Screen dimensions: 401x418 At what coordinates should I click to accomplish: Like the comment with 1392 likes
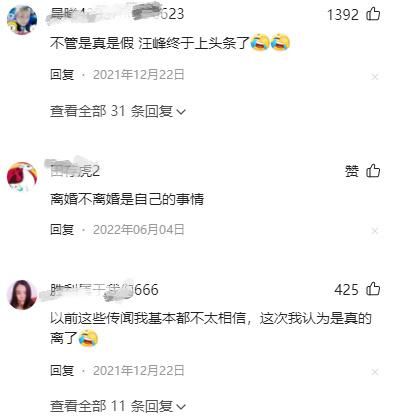point(373,14)
